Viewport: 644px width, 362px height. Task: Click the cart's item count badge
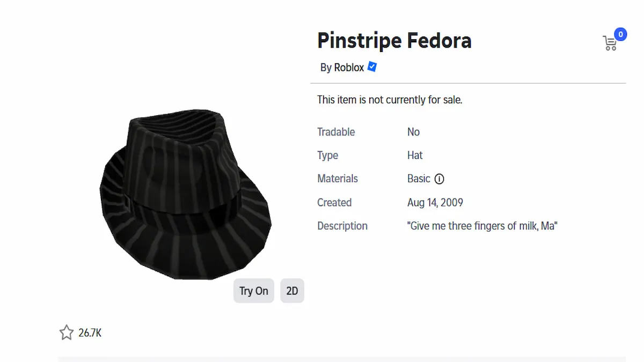pyautogui.click(x=620, y=34)
